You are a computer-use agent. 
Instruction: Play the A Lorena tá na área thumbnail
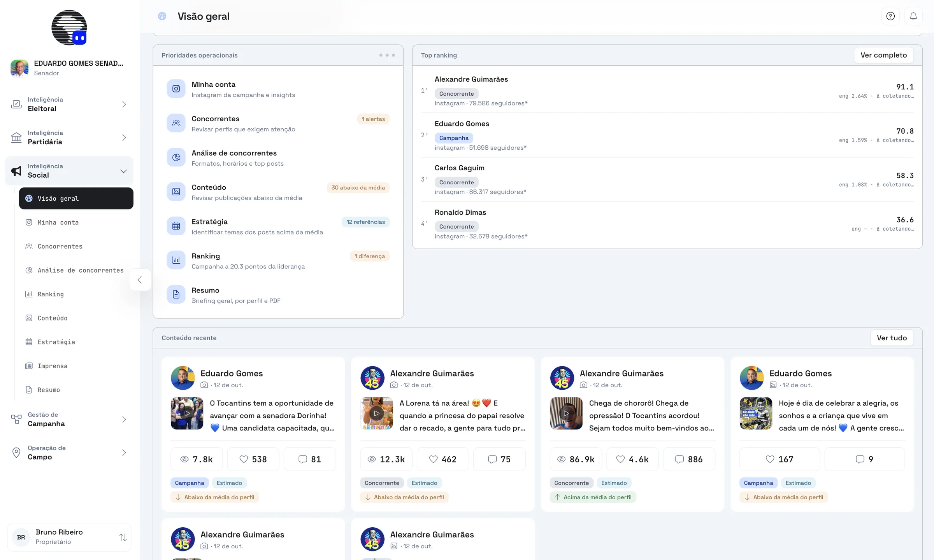[x=376, y=413]
